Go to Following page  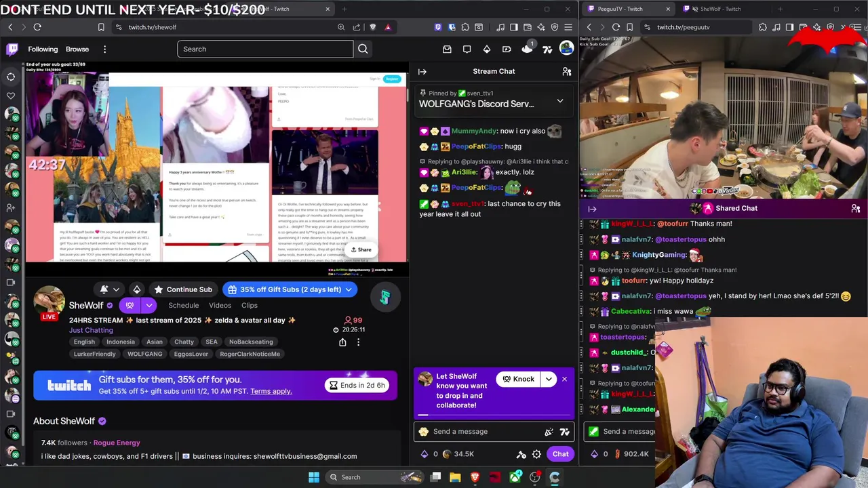[43, 49]
